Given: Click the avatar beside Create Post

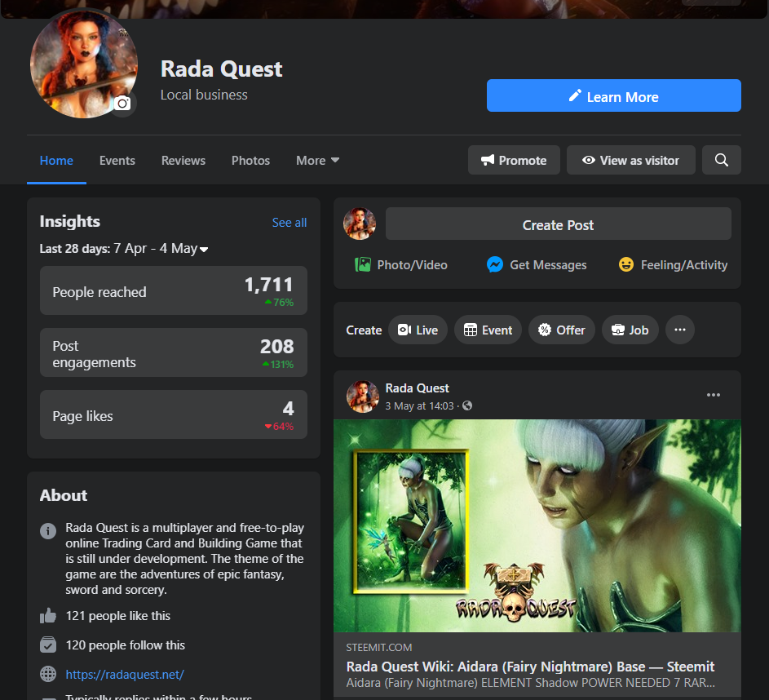Looking at the screenshot, I should [x=360, y=224].
